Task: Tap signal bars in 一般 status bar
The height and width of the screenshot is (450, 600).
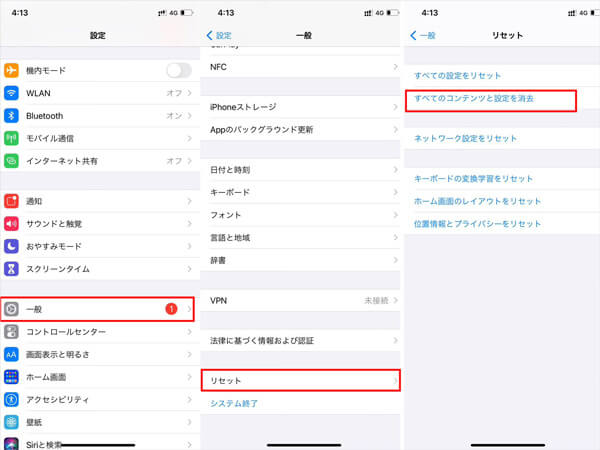Action: click(x=368, y=13)
